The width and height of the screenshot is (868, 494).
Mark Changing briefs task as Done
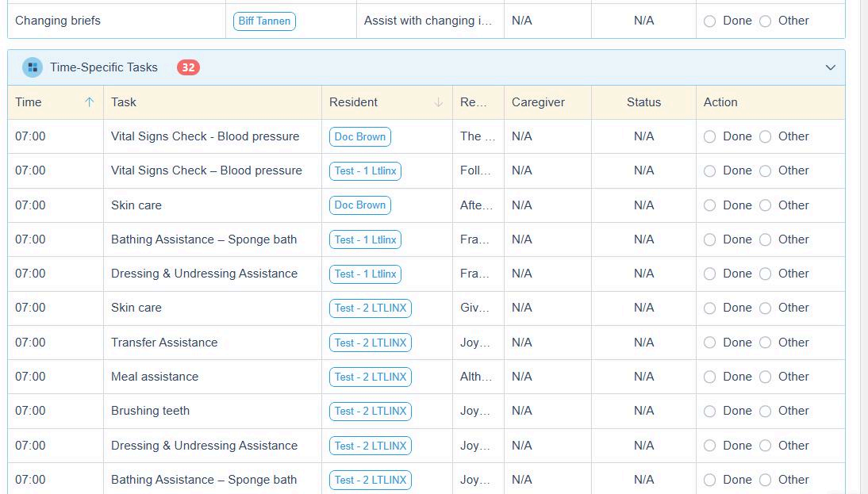(709, 21)
